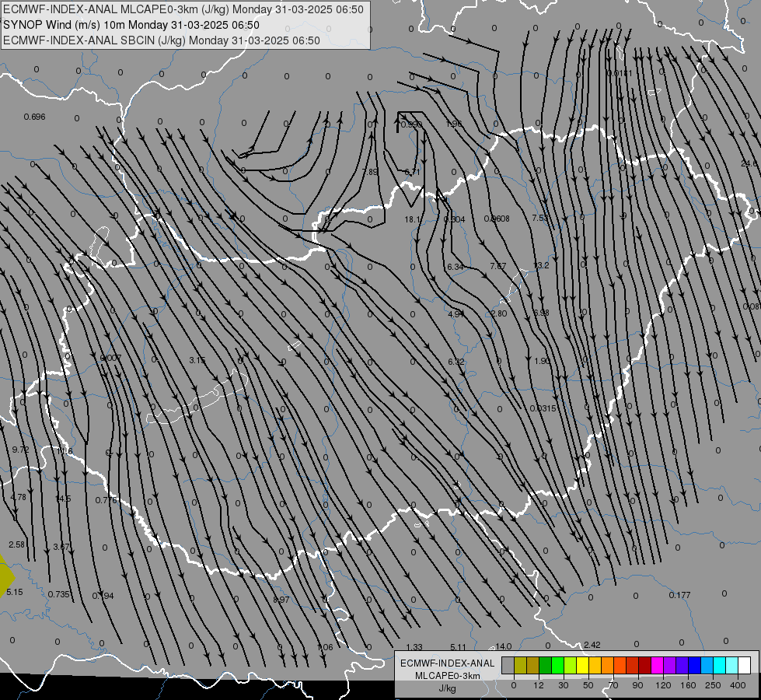Click the legend scale value 250
This screenshot has width=761, height=700.
tap(713, 685)
